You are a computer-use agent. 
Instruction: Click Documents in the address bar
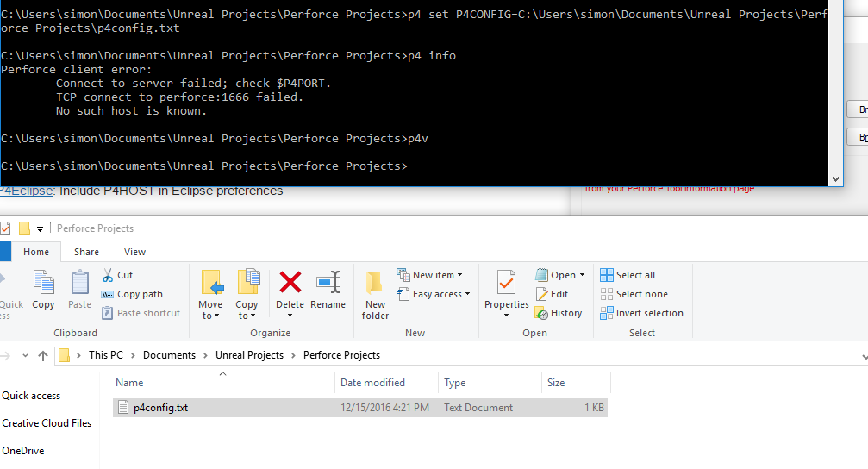tap(169, 355)
